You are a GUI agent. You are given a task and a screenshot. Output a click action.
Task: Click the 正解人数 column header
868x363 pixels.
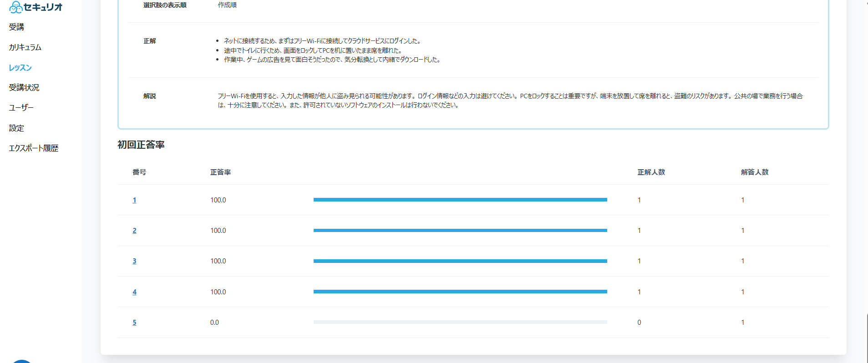point(651,172)
